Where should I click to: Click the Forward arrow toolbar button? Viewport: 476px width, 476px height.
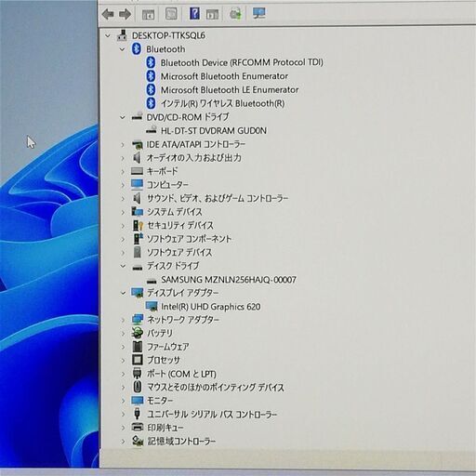[125, 14]
